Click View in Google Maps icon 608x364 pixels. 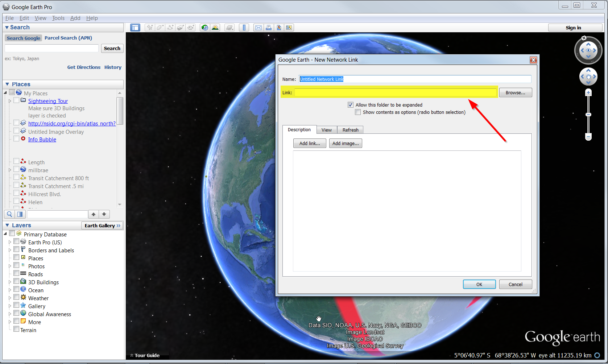coord(289,28)
